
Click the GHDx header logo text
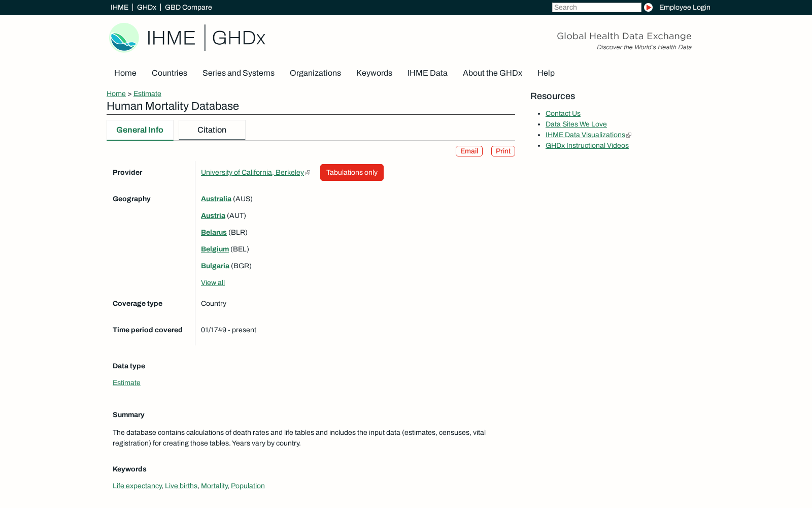pos(239,38)
